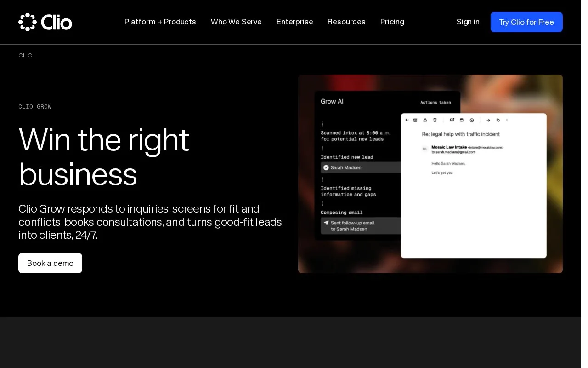Click the Clio Grow description paragraph

[150, 222]
